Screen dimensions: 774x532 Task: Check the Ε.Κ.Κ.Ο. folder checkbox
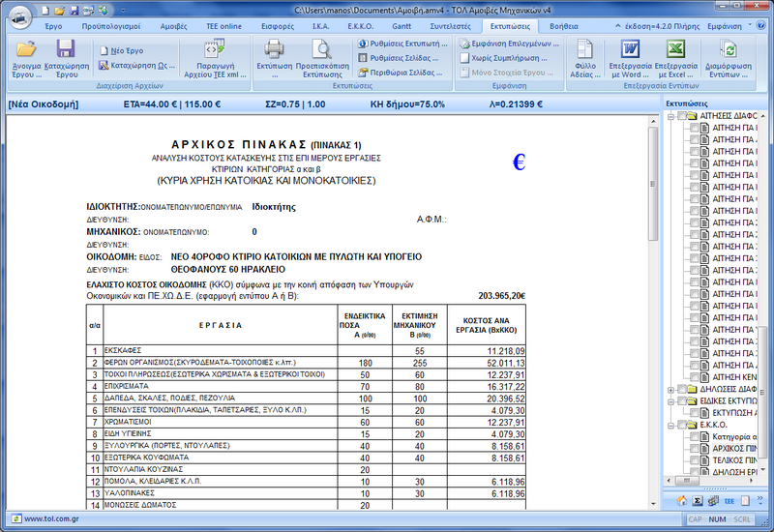point(681,425)
